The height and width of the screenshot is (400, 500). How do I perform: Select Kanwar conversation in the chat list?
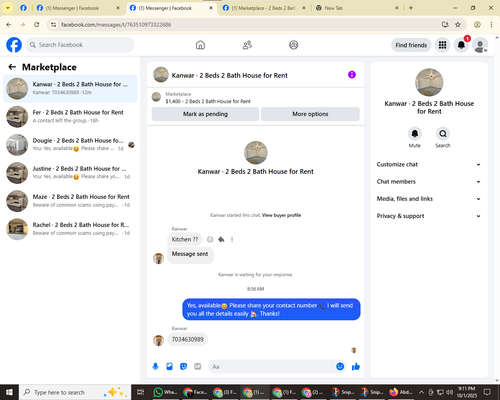point(70,89)
